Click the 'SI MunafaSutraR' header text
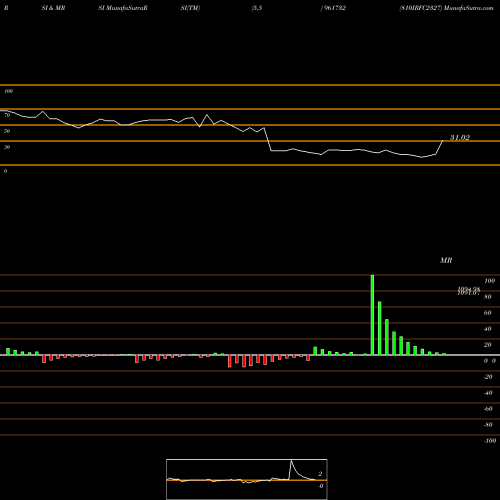This screenshot has width=500, height=500. click(123, 8)
